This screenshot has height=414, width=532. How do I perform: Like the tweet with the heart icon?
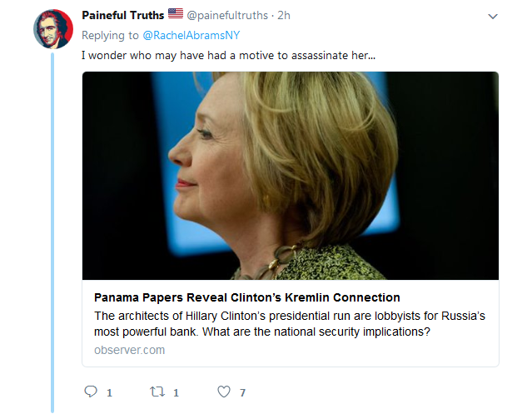pos(223,392)
